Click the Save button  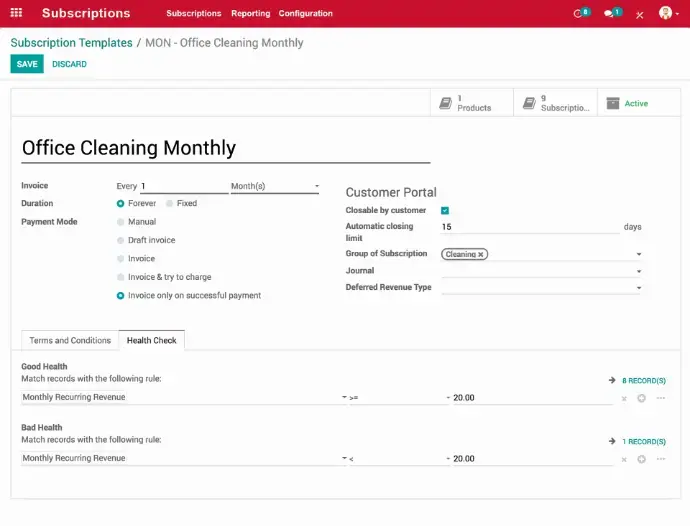(27, 64)
